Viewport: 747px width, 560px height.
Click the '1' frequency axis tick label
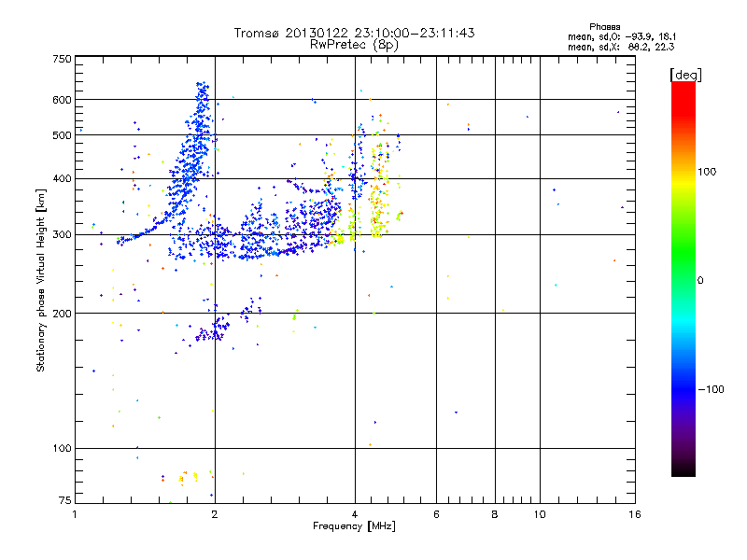(75, 514)
